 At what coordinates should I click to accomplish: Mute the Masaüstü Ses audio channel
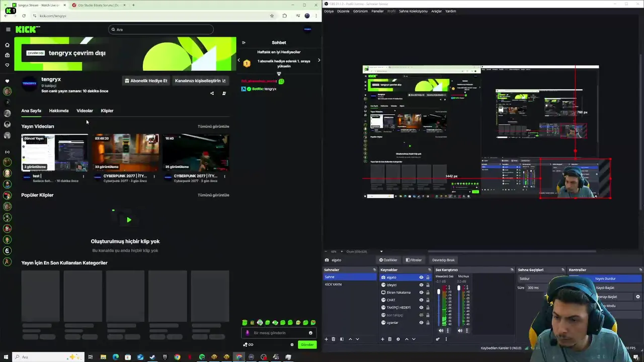(x=441, y=330)
